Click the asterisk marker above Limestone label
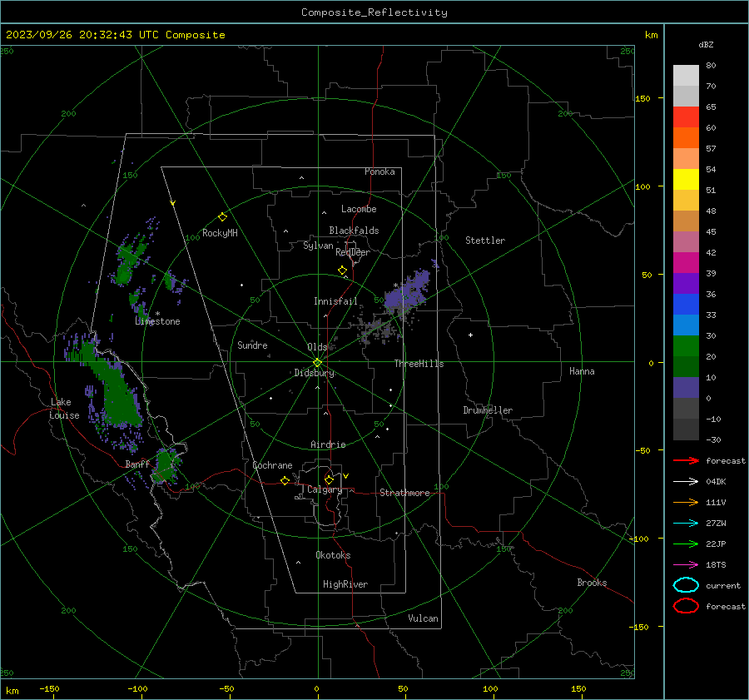Screen dimensions: 749x700 pyautogui.click(x=157, y=314)
